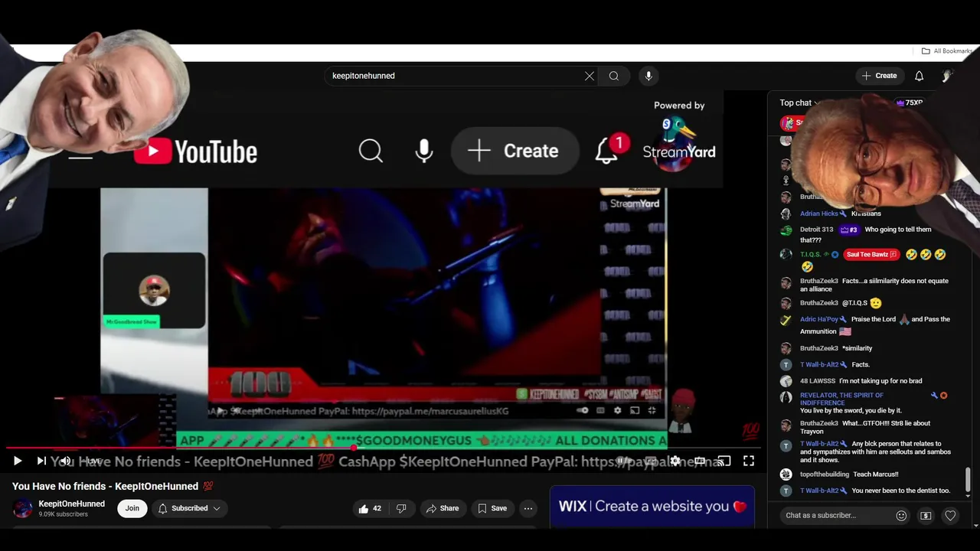Screen dimensions: 980x551
Task: Skip to the next video
Action: pos(41,461)
